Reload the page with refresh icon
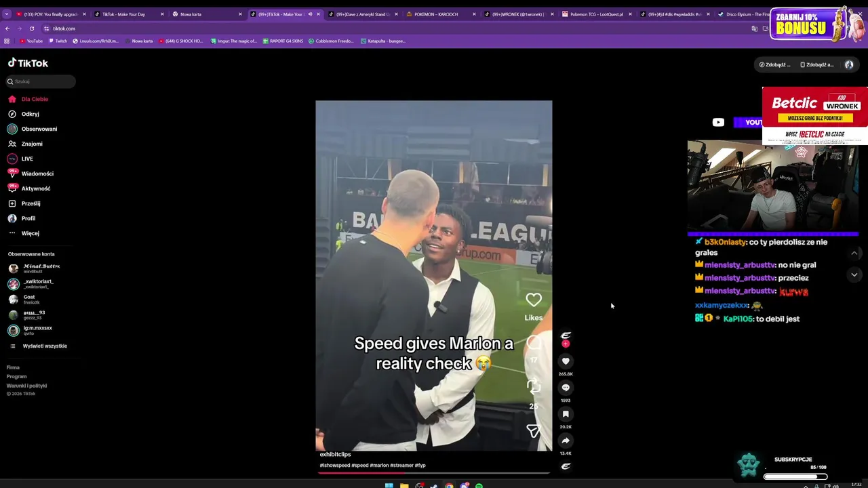Viewport: 868px width, 488px height. click(32, 28)
